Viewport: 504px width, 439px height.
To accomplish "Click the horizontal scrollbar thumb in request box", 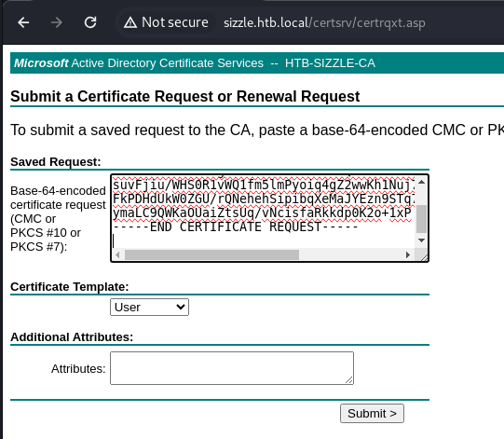I will pos(211,255).
